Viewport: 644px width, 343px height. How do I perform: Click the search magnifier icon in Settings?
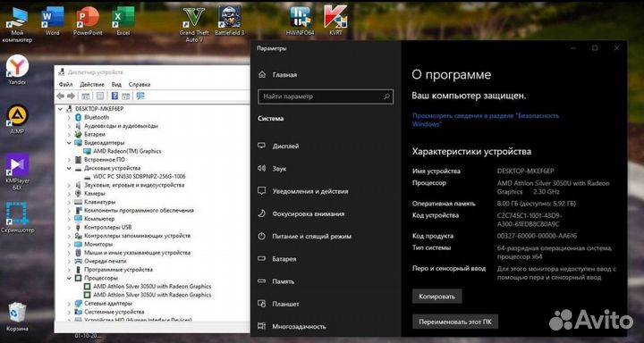(386, 96)
